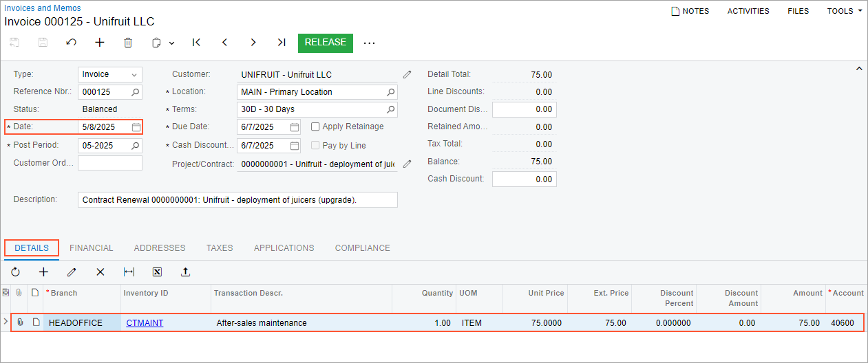Image resolution: width=868 pixels, height=363 pixels.
Task: Click the Delete trash can icon
Action: tap(128, 43)
